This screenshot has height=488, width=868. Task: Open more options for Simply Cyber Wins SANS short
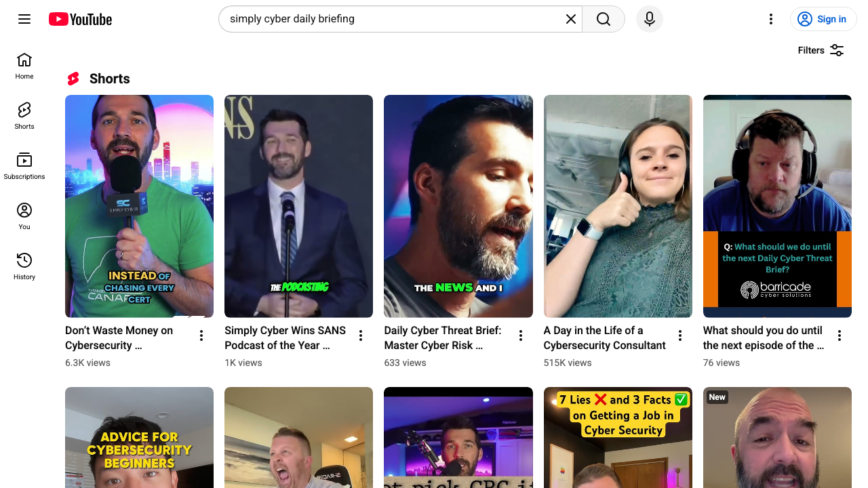361,335
